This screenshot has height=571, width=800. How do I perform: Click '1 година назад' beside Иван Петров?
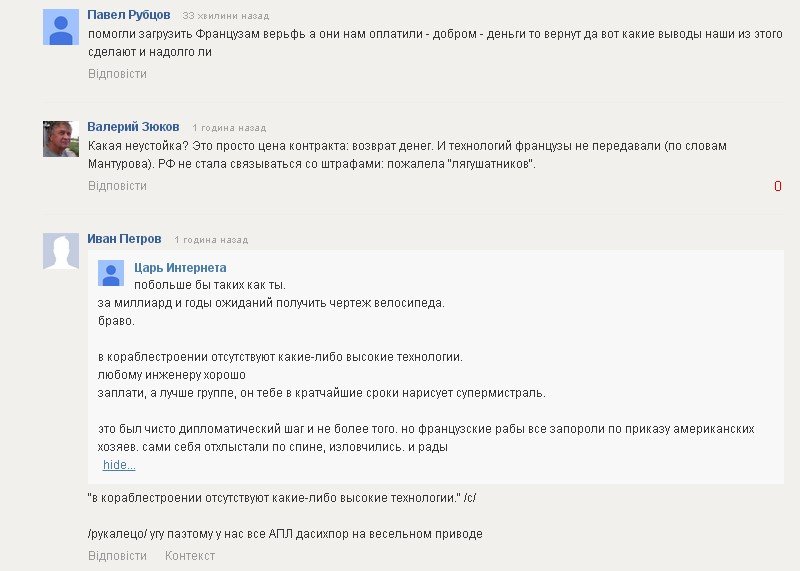(x=211, y=240)
